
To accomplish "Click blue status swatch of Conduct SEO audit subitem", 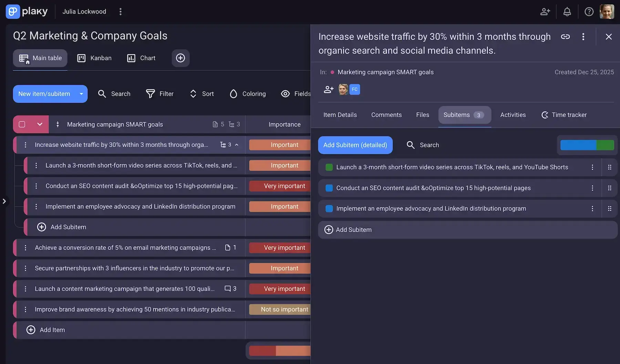I will click(x=329, y=188).
